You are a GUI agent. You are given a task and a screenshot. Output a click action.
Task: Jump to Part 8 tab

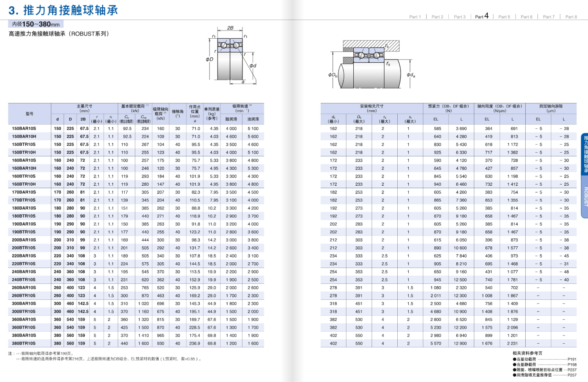[x=571, y=17]
